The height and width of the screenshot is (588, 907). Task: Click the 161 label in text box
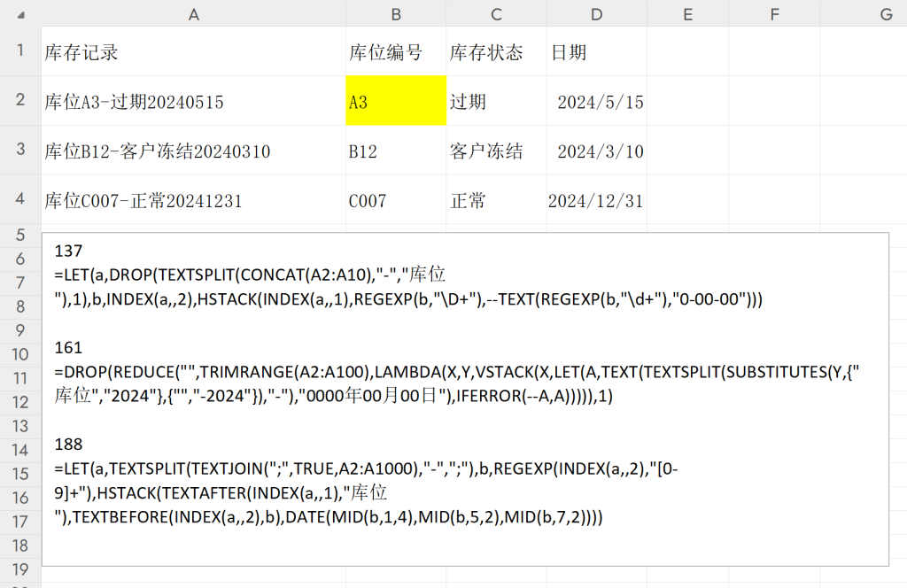tap(68, 347)
